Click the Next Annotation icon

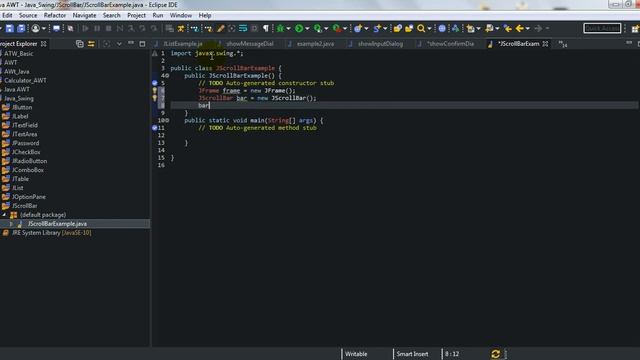[471, 28]
